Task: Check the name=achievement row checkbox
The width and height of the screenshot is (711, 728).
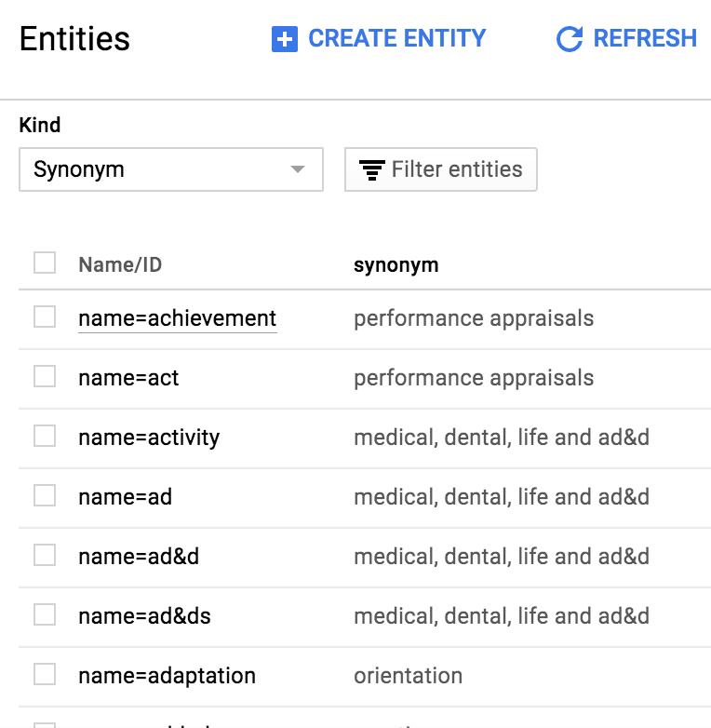Action: 45,317
